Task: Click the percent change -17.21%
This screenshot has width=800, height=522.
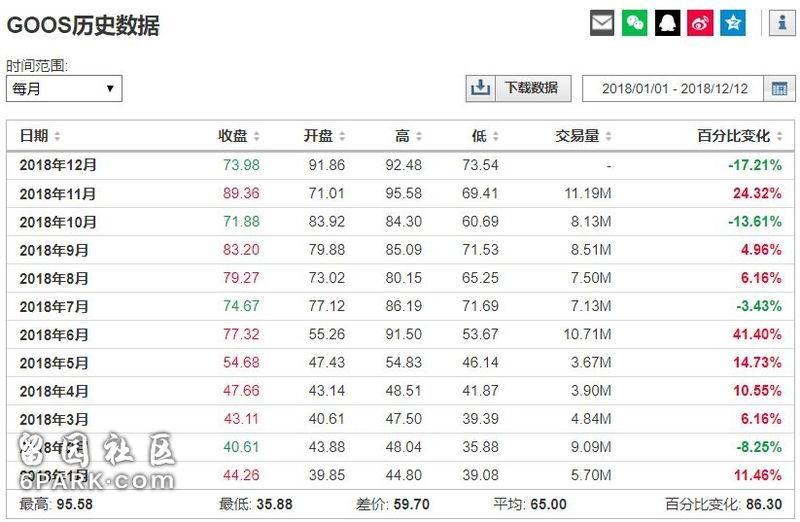Action: (x=755, y=165)
